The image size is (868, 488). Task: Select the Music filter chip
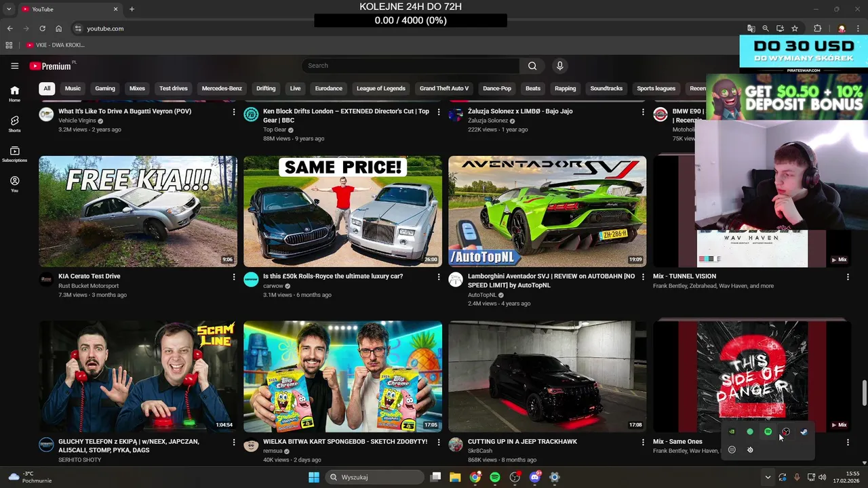tap(73, 88)
